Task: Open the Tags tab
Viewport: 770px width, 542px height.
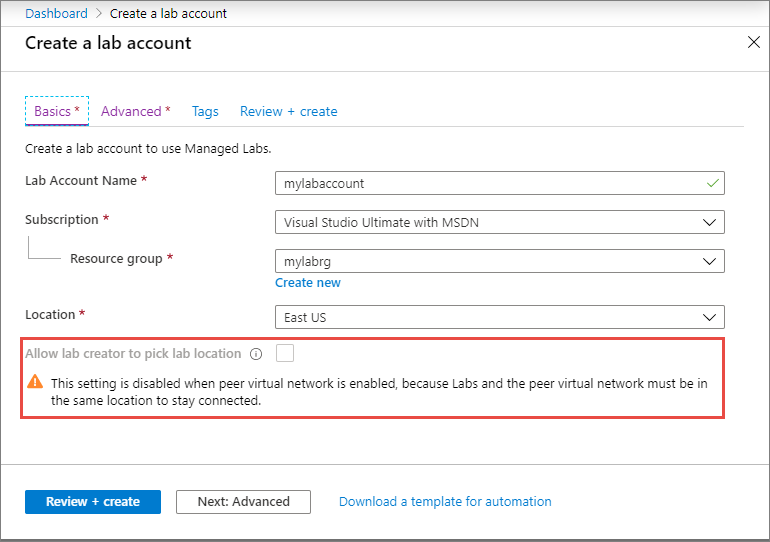Action: 205,112
